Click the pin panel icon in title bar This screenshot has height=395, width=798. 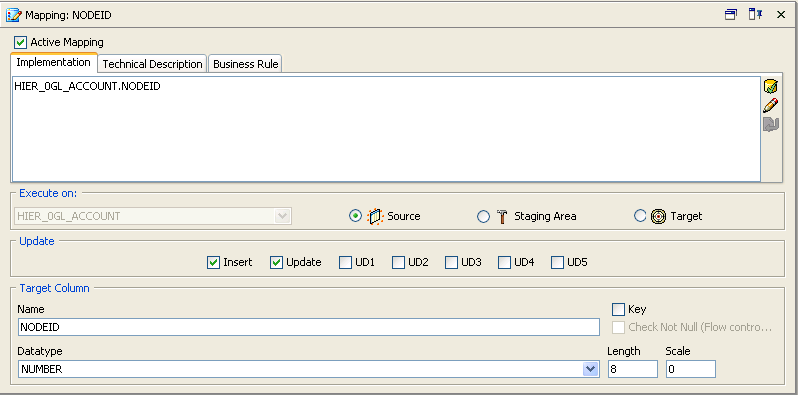(x=755, y=15)
